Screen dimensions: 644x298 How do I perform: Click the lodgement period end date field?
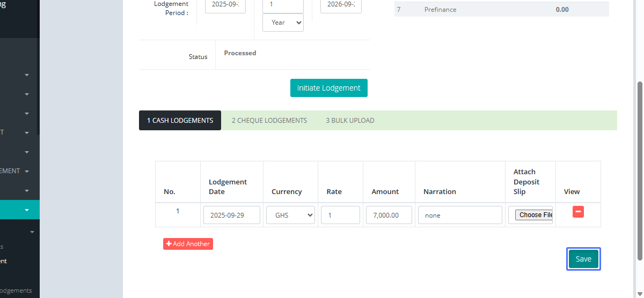click(x=341, y=5)
